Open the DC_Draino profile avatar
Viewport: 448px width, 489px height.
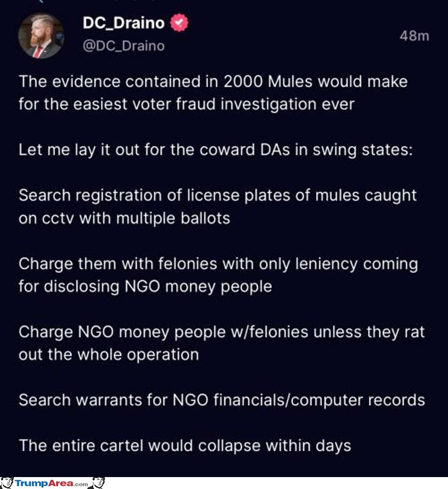[41, 36]
